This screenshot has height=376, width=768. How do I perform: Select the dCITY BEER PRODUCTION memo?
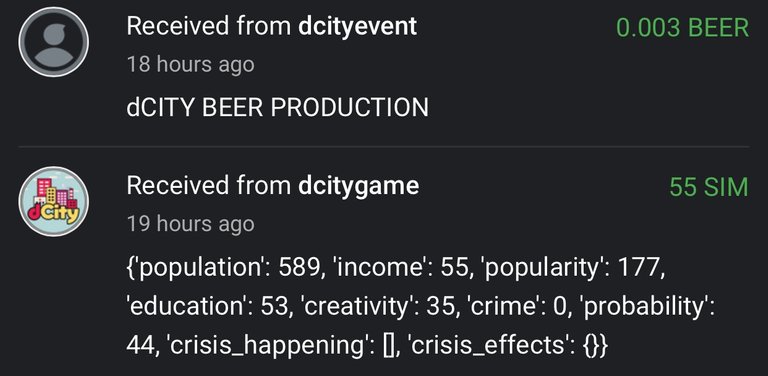tap(277, 107)
